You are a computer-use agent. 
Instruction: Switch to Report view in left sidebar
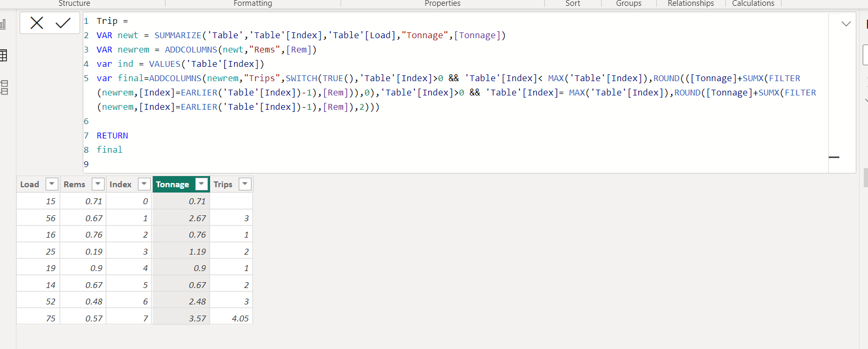(x=3, y=24)
